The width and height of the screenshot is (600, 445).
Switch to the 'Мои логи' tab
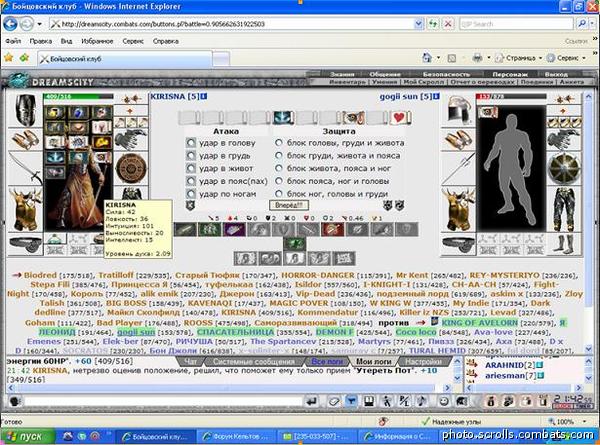click(x=373, y=361)
